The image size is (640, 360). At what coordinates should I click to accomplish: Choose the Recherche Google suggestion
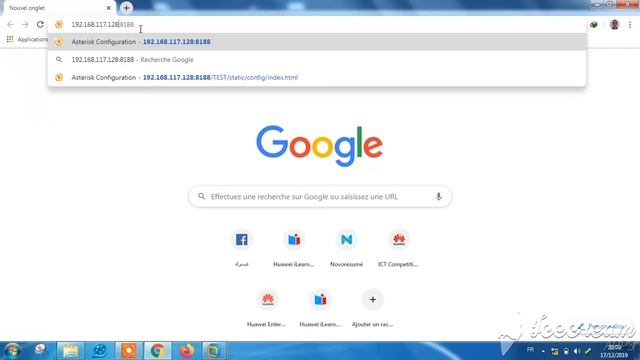click(317, 60)
